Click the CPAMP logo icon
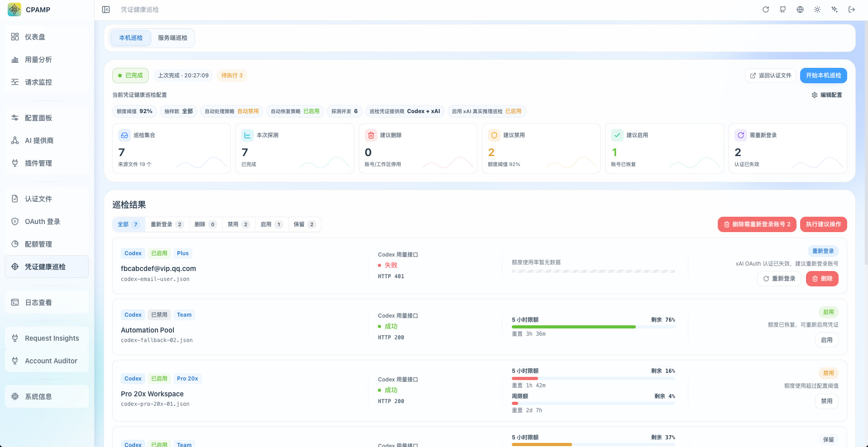This screenshot has height=447, width=868. [14, 10]
